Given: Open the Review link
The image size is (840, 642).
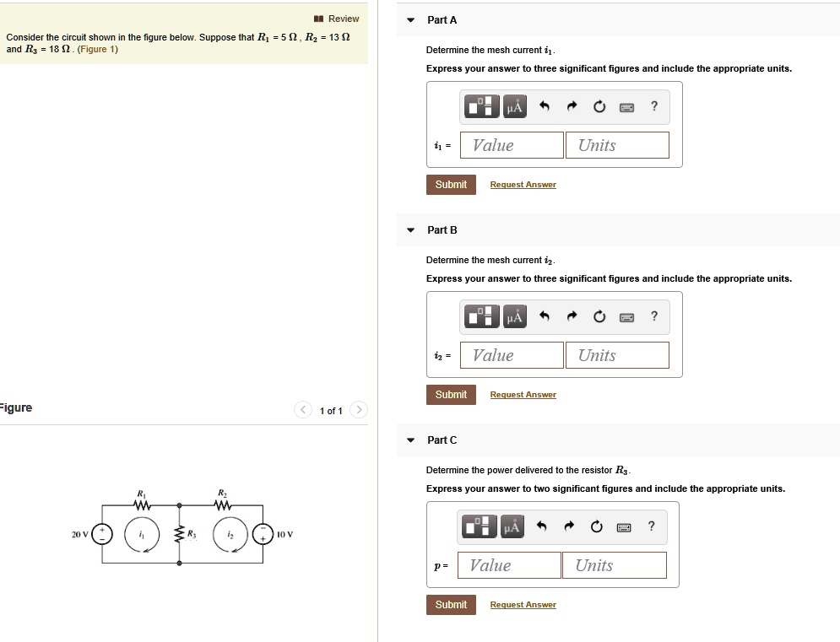Looking at the screenshot, I should pos(337,19).
